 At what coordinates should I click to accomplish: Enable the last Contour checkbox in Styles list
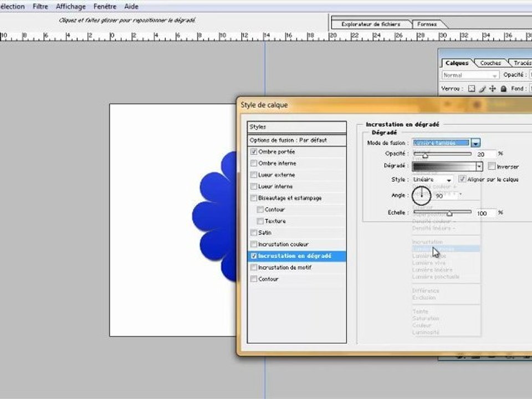[x=254, y=279]
